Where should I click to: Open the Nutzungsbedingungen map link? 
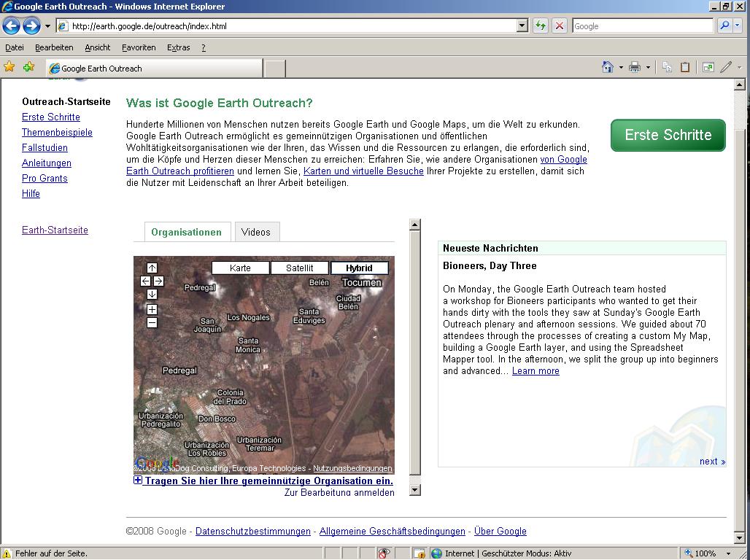pos(352,469)
